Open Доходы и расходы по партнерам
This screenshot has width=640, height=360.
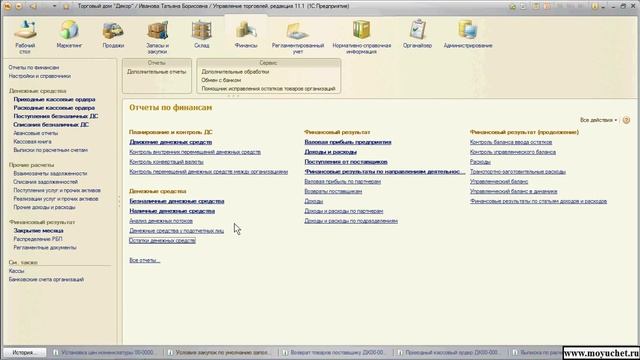click(x=344, y=211)
